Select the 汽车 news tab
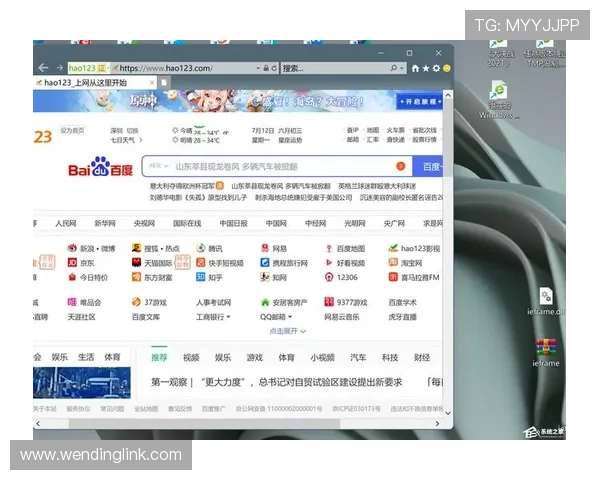 pyautogui.click(x=358, y=358)
